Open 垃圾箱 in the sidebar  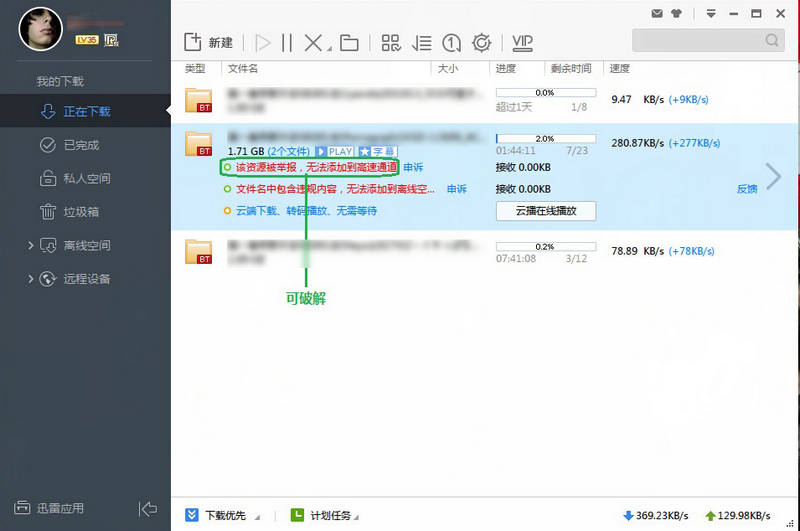tap(80, 212)
